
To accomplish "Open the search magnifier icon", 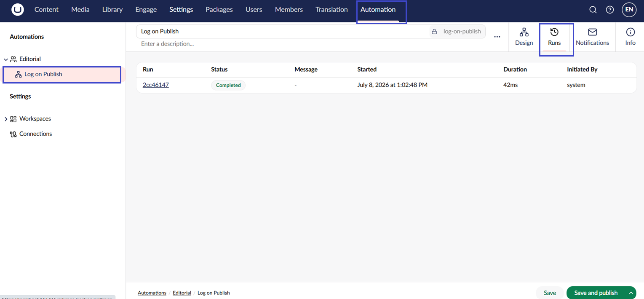I will (x=593, y=10).
